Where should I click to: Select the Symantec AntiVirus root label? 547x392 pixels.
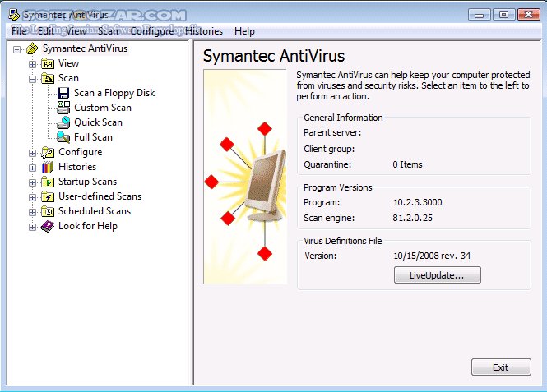85,48
